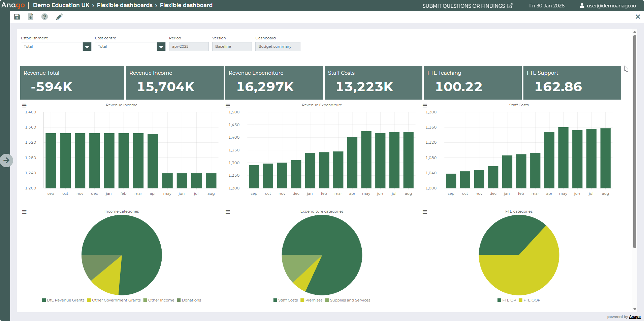Go to Flexible dashboards breadcrumb
The width and height of the screenshot is (644, 321).
coord(125,5)
